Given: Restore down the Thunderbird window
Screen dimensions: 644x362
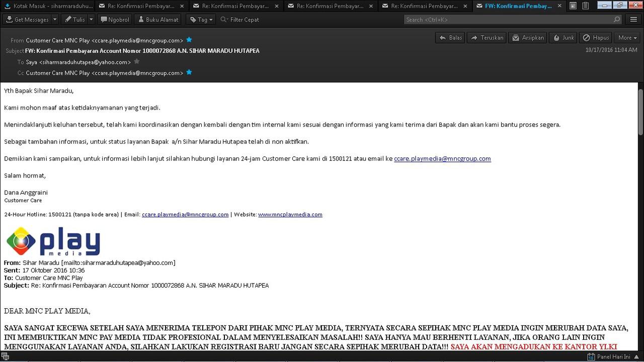Looking at the screenshot, I should pyautogui.click(x=619, y=5).
